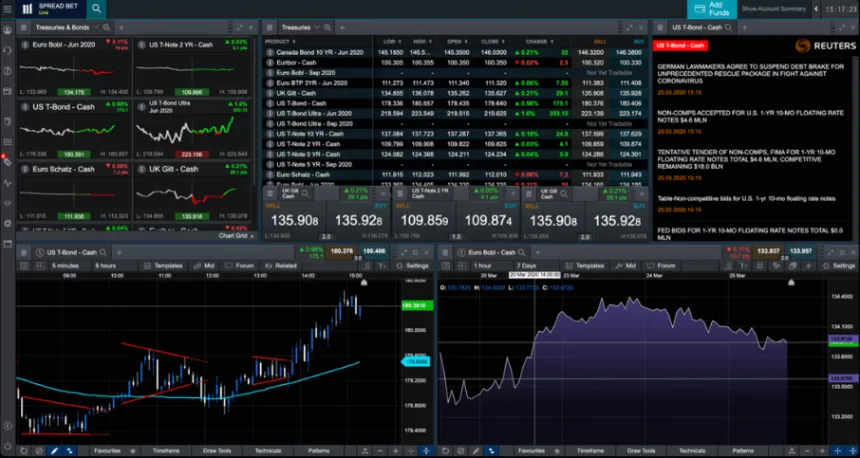Open the search magnifier in the top bar

point(96,9)
